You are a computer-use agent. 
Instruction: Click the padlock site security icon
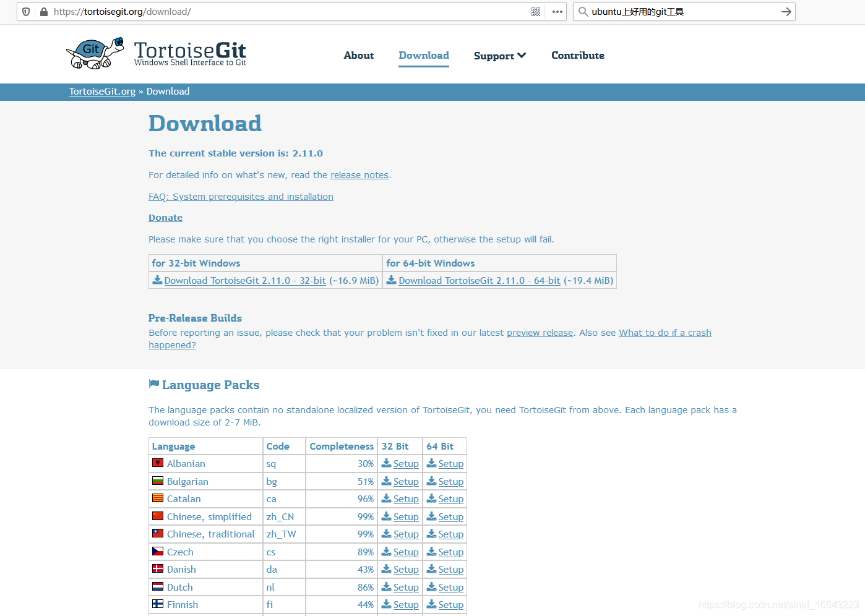44,12
